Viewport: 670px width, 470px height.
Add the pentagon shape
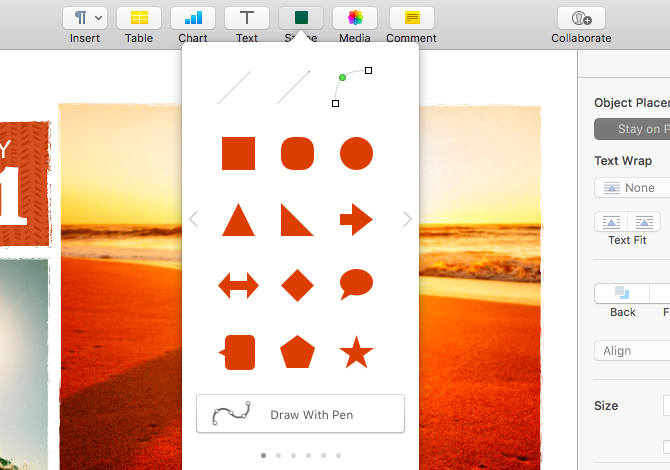click(x=297, y=352)
